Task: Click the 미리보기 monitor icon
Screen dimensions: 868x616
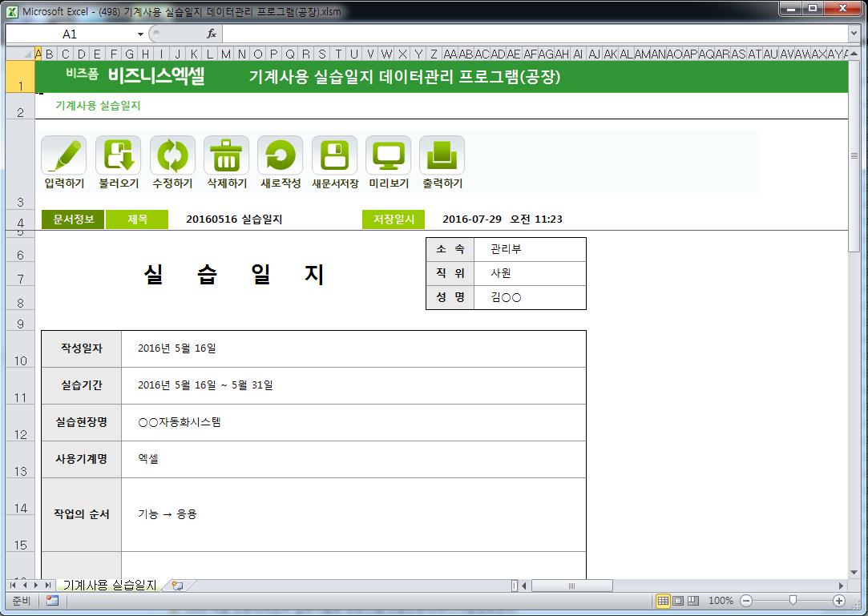Action: pyautogui.click(x=388, y=155)
